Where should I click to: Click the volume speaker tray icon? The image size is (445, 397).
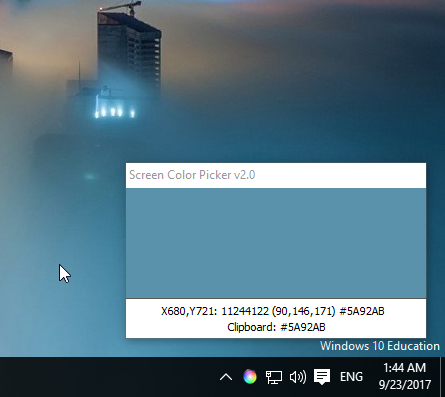298,377
